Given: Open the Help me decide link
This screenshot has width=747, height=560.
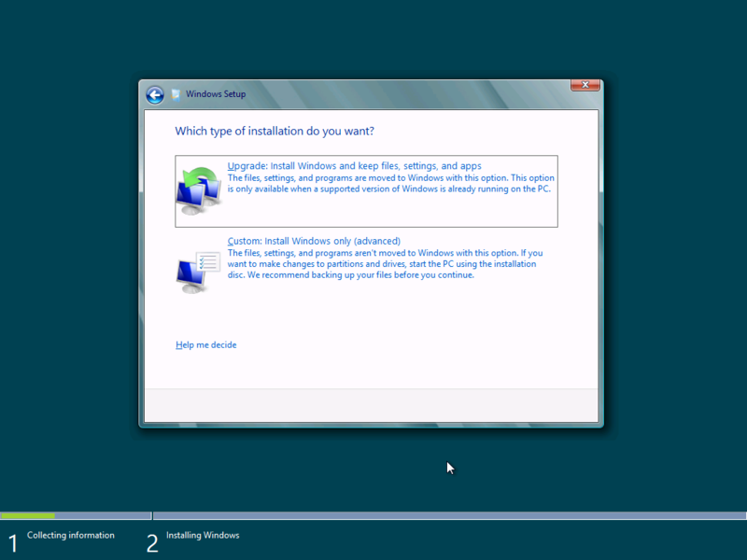Looking at the screenshot, I should coord(205,344).
